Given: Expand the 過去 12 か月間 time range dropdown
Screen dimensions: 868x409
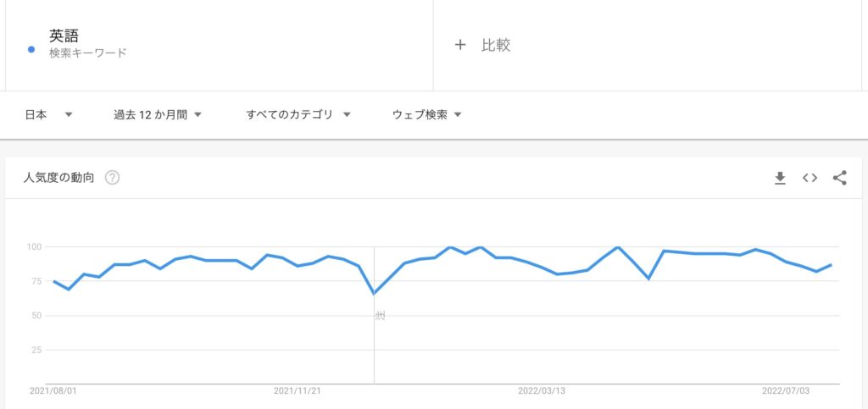Looking at the screenshot, I should tap(157, 115).
